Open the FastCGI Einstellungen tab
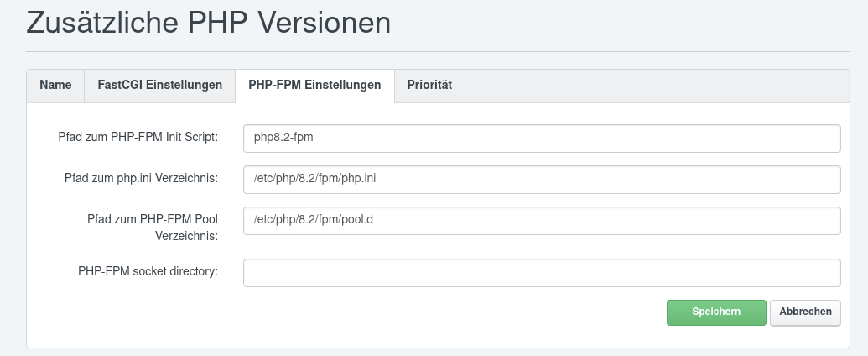The height and width of the screenshot is (356, 868). point(159,86)
